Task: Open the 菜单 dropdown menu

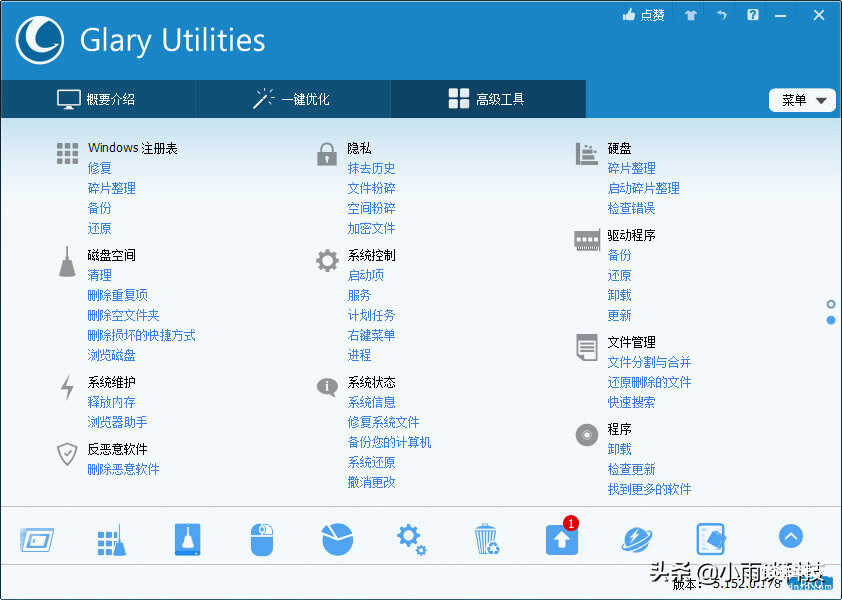Action: coord(803,100)
